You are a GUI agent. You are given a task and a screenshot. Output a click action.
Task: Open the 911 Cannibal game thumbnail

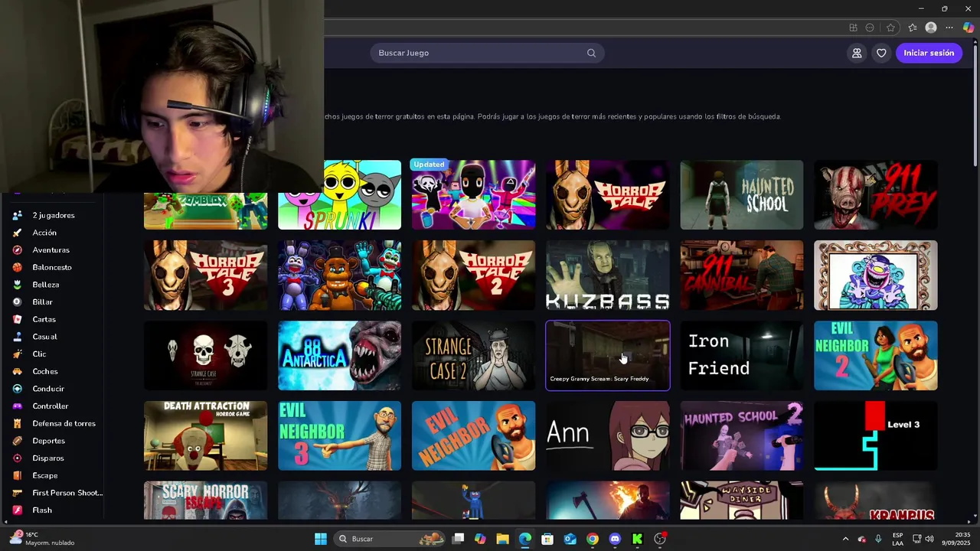click(741, 275)
